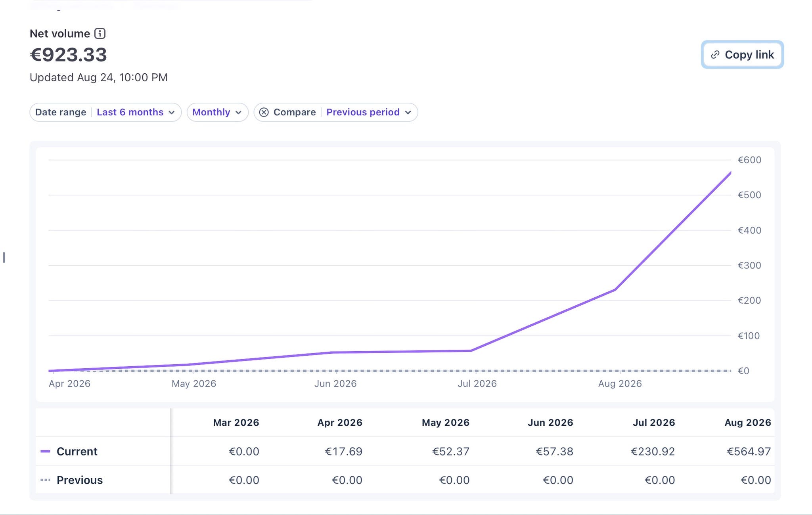Click the Jul 2026 axis label on chart
The width and height of the screenshot is (812, 515).
click(x=477, y=384)
